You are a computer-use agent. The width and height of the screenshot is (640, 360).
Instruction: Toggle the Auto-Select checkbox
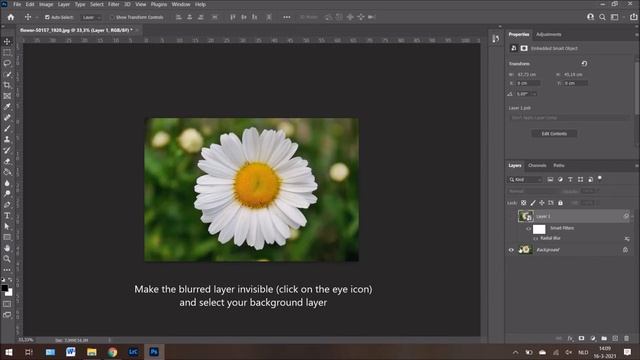pos(47,17)
